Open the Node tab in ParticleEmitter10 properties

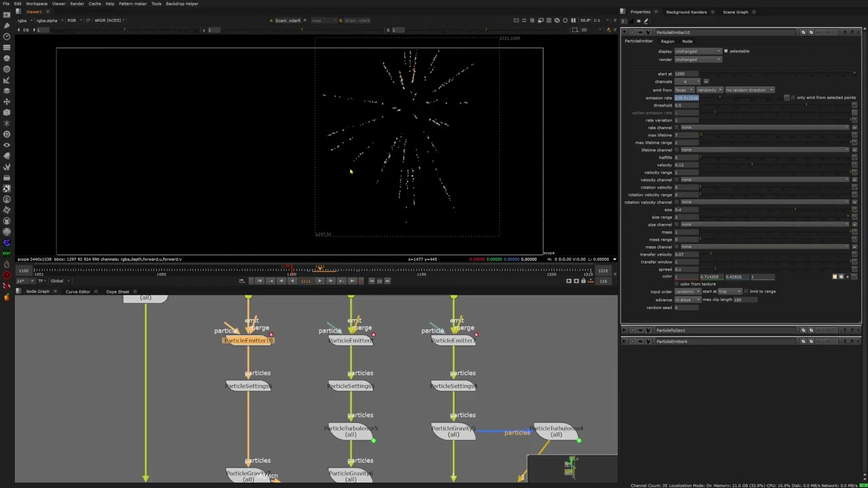pyautogui.click(x=687, y=41)
